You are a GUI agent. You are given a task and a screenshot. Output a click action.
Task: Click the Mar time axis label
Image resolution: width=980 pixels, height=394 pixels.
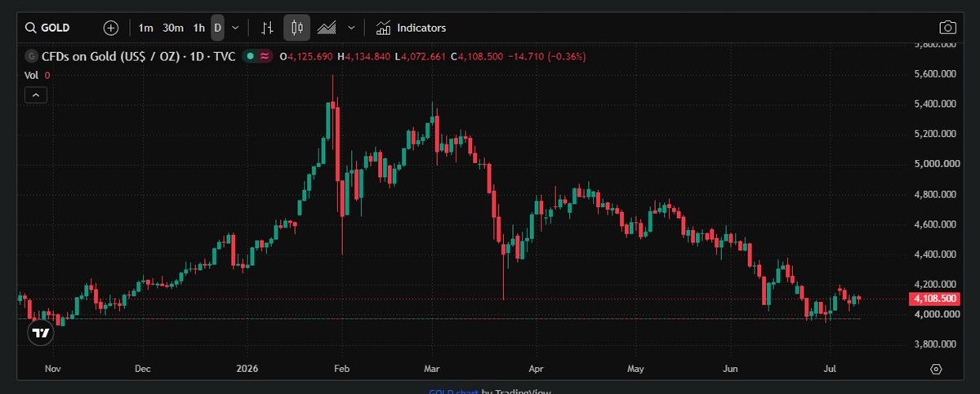pos(434,369)
